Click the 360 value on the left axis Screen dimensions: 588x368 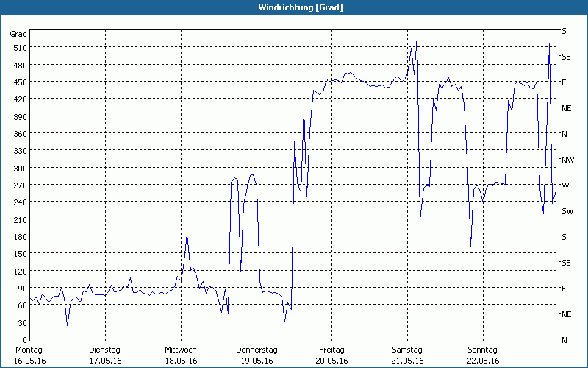click(x=18, y=134)
